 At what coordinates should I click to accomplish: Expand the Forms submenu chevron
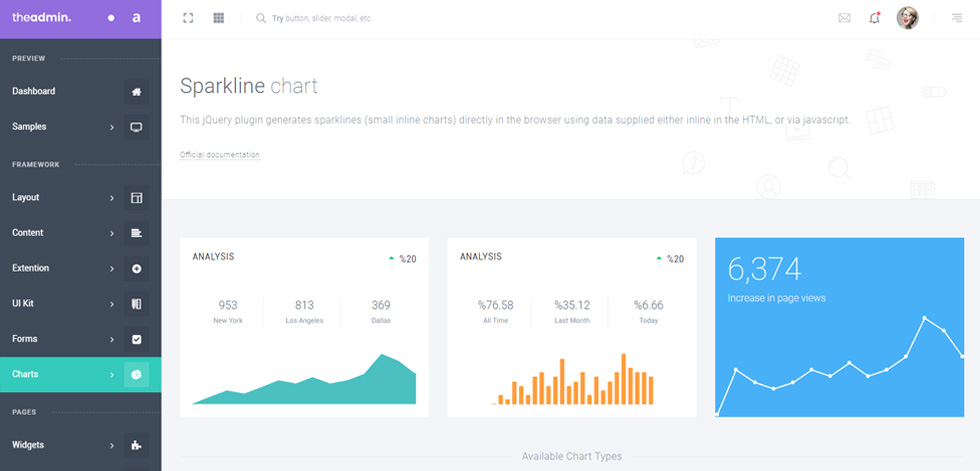[x=112, y=340]
